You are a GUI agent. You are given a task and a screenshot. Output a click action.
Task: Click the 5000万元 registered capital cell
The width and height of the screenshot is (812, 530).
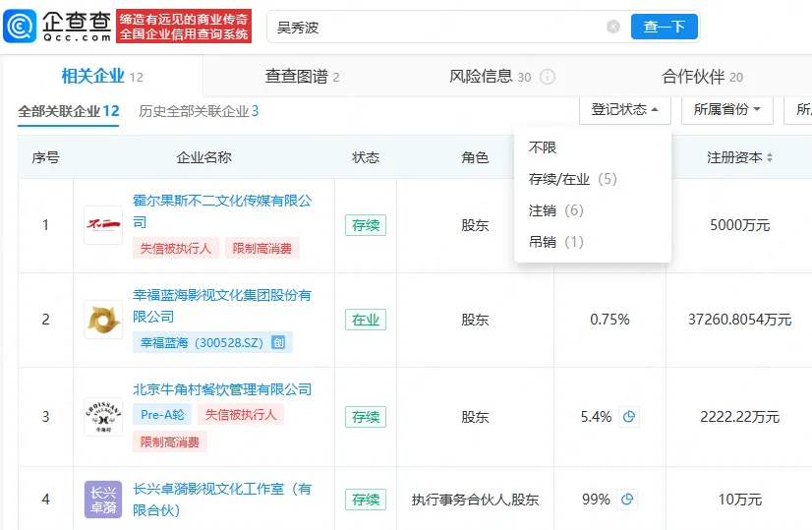pos(739,225)
